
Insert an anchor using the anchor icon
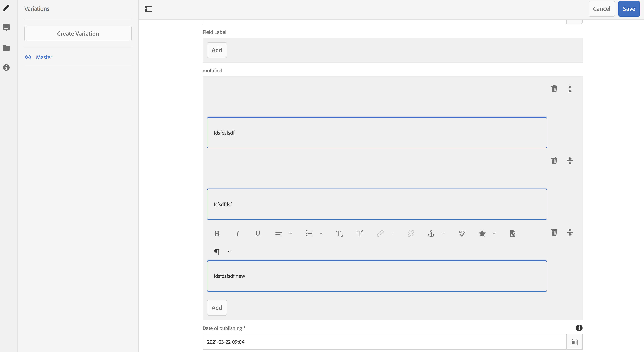click(431, 234)
